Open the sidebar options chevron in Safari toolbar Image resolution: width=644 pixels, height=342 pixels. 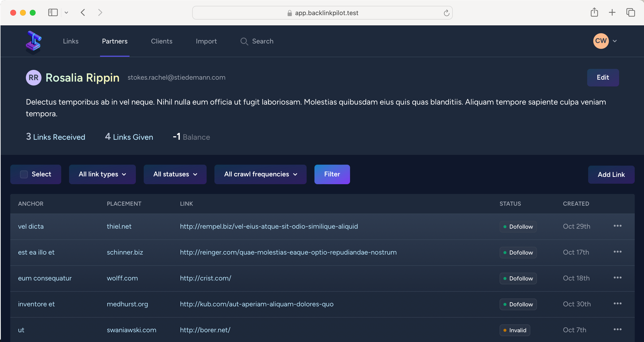point(66,12)
